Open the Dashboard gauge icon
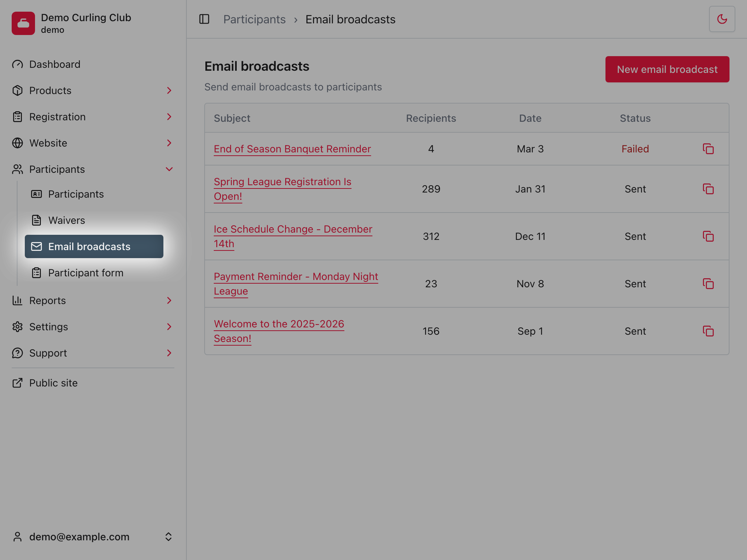This screenshot has height=560, width=747. click(x=18, y=64)
